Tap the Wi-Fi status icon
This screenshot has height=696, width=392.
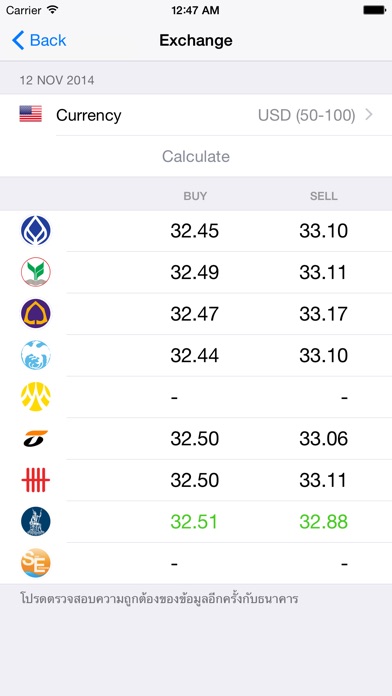click(x=52, y=10)
